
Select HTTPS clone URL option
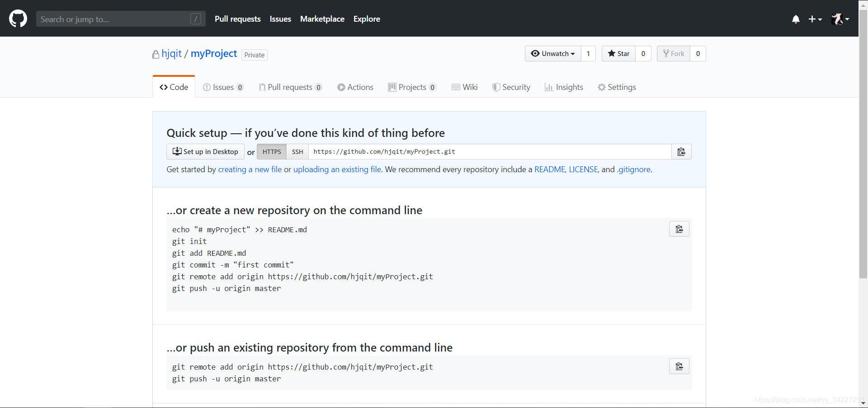coord(272,152)
